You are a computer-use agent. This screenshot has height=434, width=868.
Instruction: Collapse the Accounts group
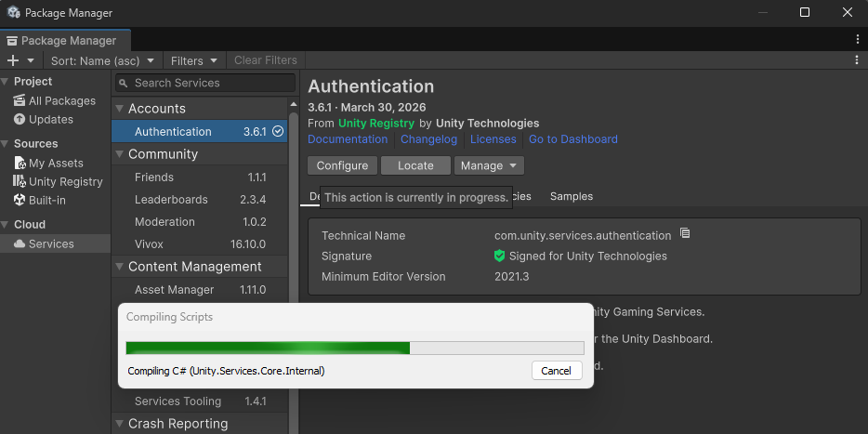119,109
